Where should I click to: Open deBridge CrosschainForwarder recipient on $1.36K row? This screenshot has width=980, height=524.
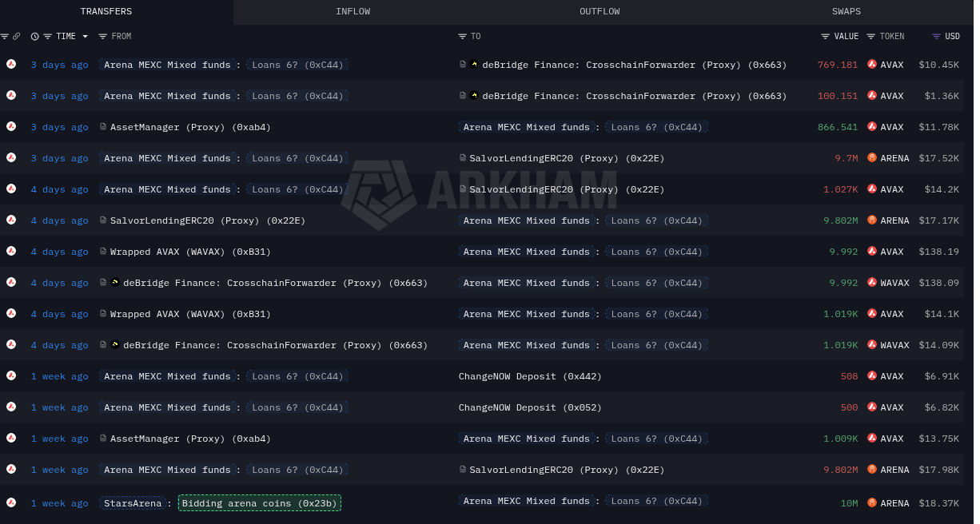tap(635, 96)
